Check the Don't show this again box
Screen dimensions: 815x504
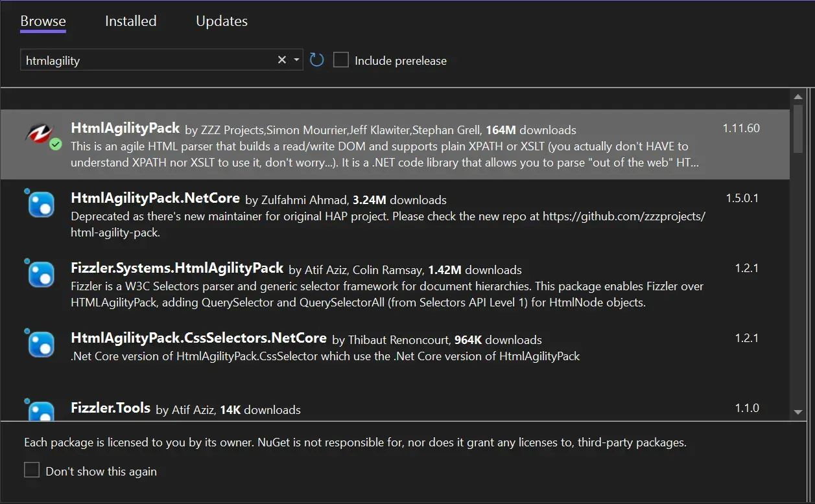click(x=32, y=470)
